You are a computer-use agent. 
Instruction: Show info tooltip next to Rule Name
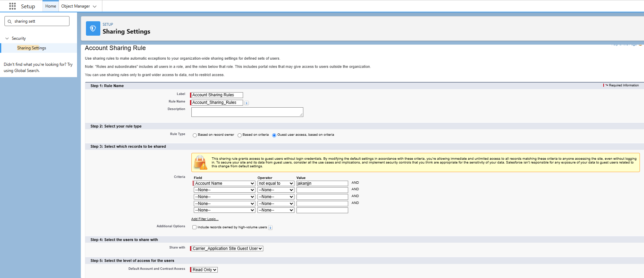pos(247,103)
